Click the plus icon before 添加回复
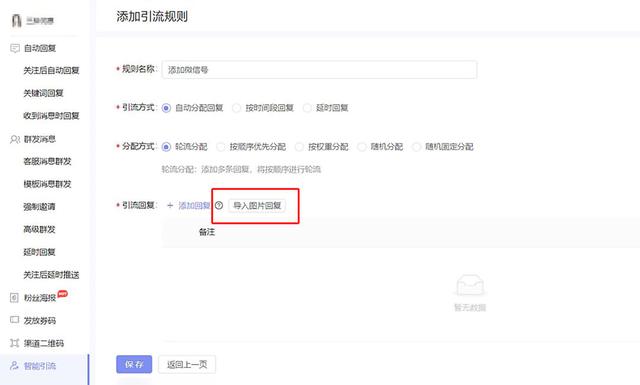The height and width of the screenshot is (385, 640). coord(170,205)
